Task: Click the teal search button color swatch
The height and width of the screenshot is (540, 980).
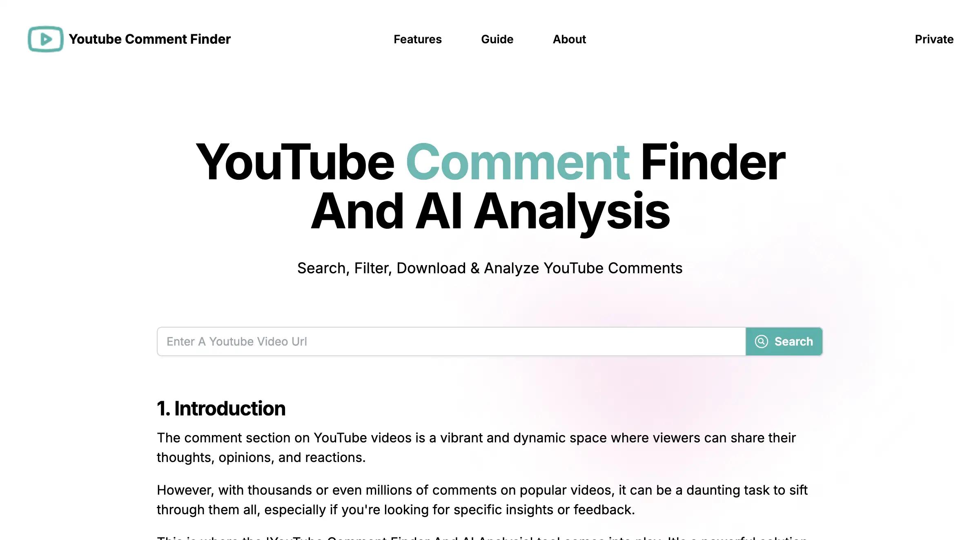Action: coord(784,341)
